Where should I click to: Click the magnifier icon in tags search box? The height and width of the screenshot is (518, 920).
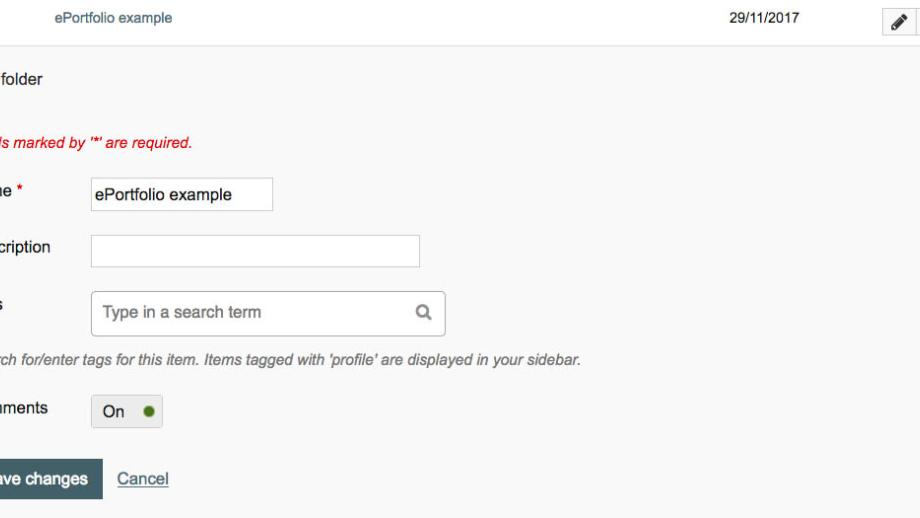(x=424, y=312)
